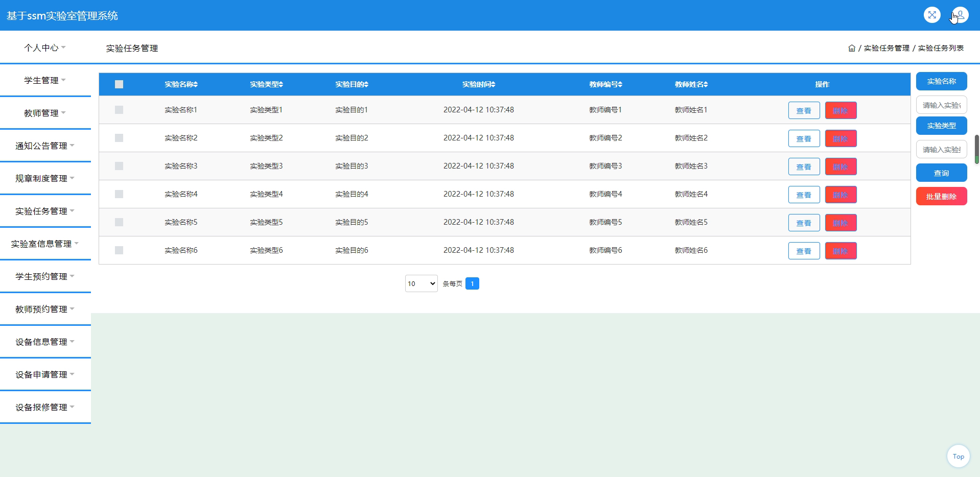The image size is (980, 477).
Task: Expand the 规章制度管理 sidebar menu
Action: click(x=45, y=178)
